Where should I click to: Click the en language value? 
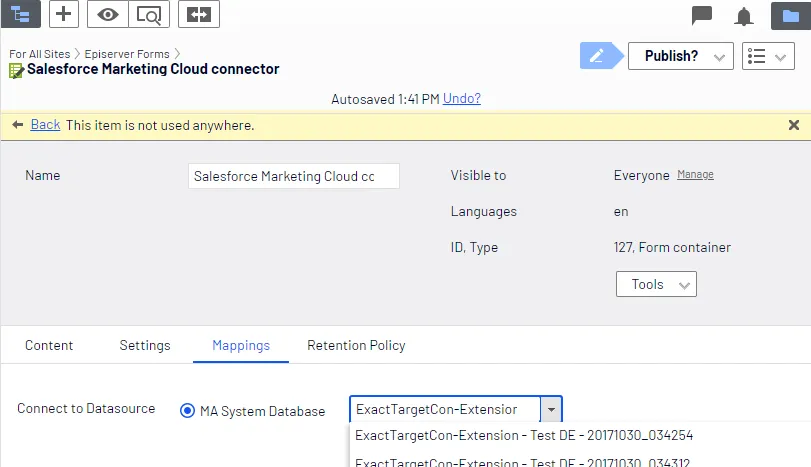[x=621, y=212]
